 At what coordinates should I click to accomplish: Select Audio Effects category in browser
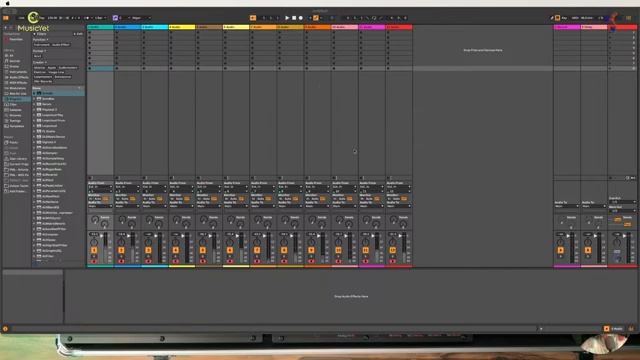pyautogui.click(x=18, y=77)
